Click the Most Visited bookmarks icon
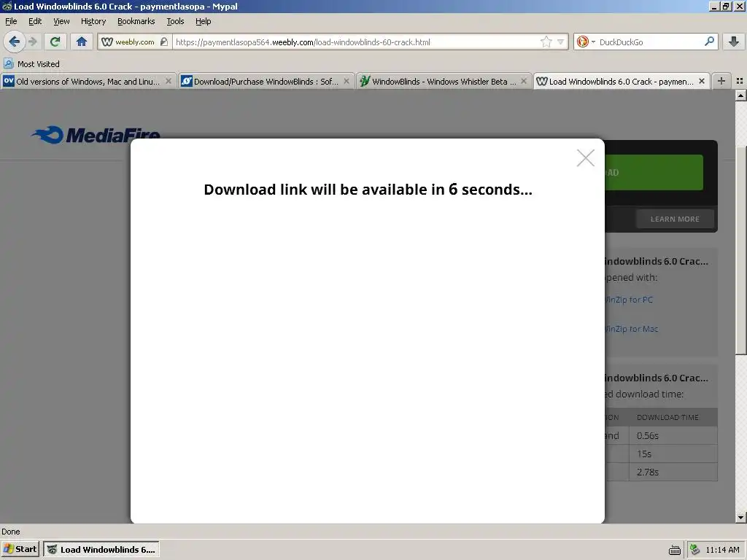747x560 pixels. [8, 63]
